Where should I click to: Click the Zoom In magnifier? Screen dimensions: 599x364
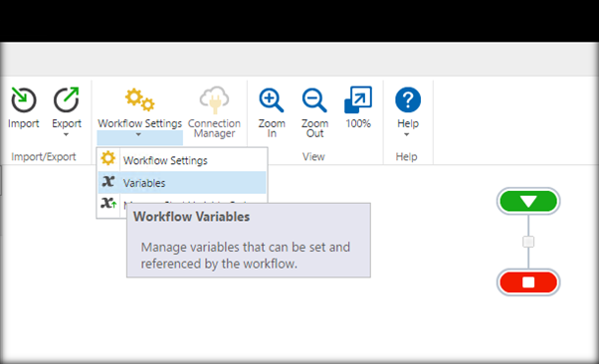(x=272, y=100)
